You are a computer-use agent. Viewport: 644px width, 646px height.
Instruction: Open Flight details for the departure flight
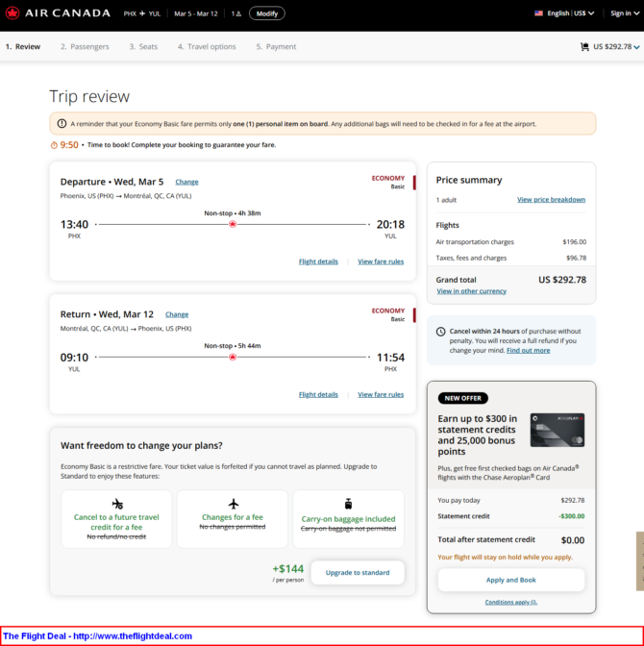(x=318, y=261)
